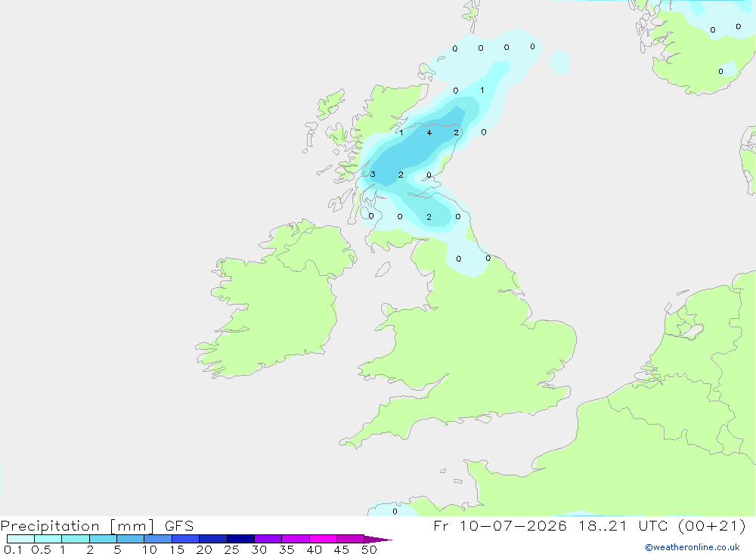Click the 45–50 mm legend color swatch
756x554 pixels.
coord(351,539)
